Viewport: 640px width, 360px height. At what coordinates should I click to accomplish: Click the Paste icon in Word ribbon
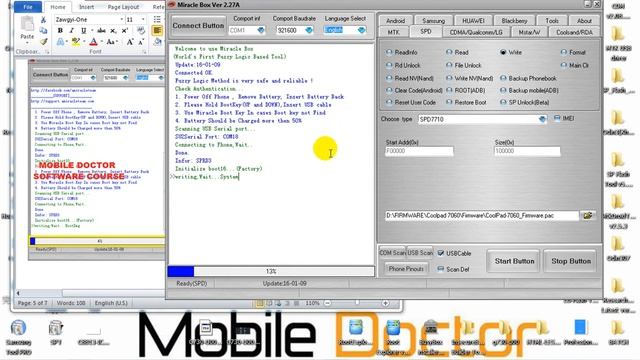coord(27,24)
